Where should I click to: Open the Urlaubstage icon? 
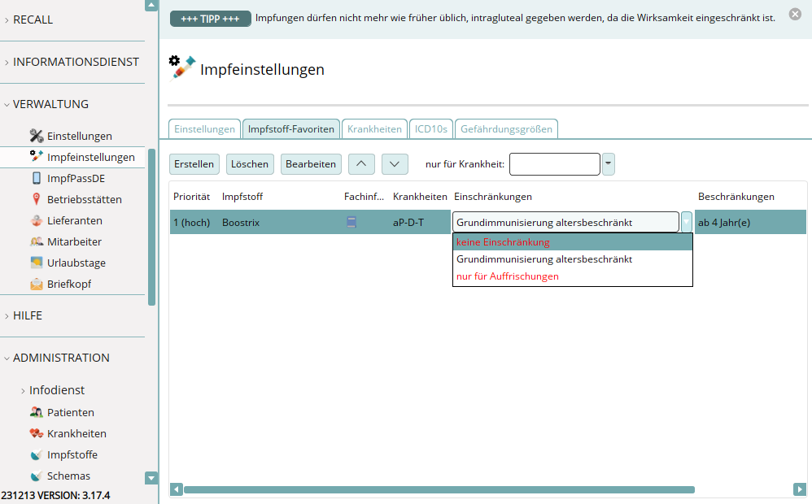pos(37,263)
